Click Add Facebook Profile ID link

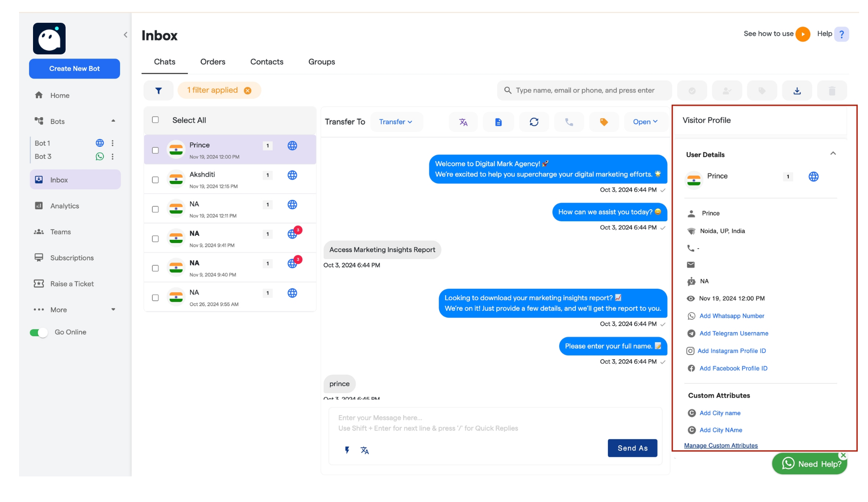(734, 369)
